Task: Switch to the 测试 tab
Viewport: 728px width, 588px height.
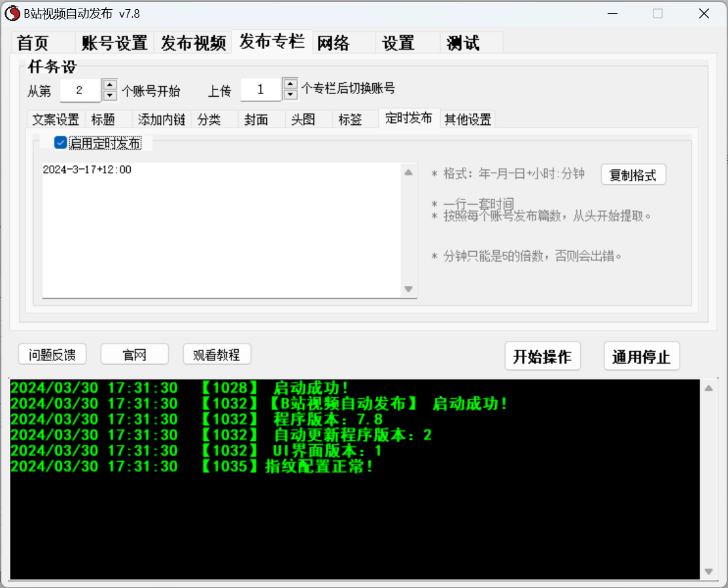Action: pos(471,43)
